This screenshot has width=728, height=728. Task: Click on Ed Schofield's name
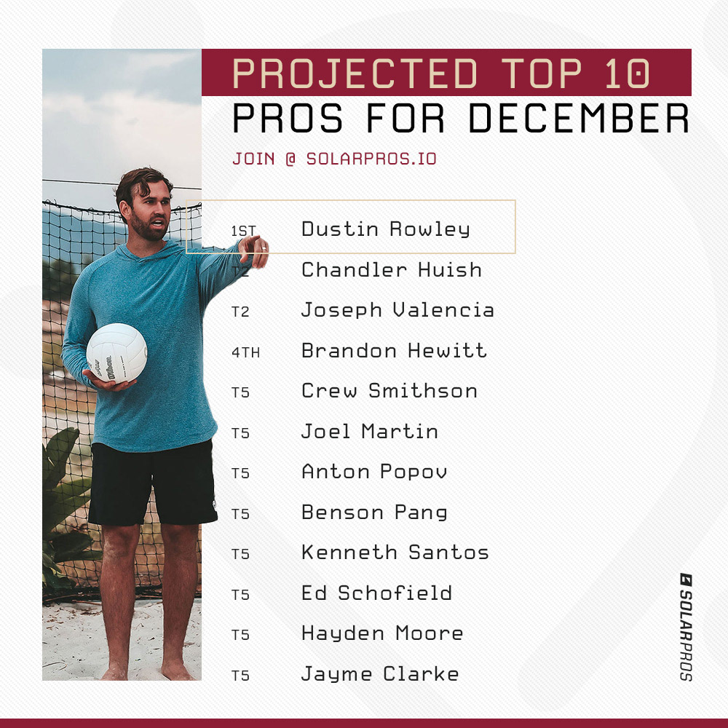(x=376, y=593)
